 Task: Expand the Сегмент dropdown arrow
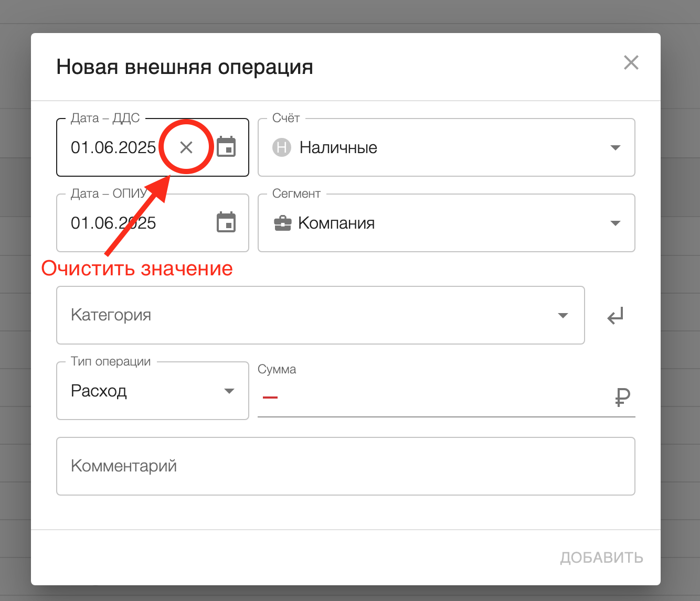pos(616,223)
